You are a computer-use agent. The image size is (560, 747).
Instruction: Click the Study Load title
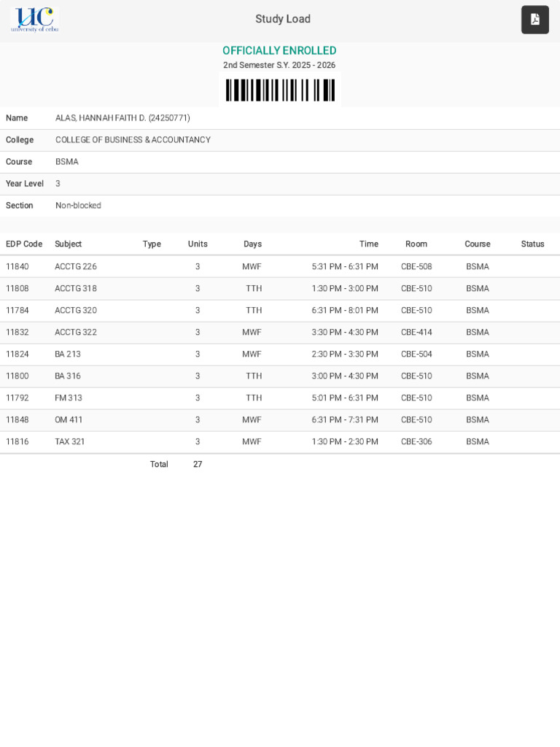pyautogui.click(x=283, y=19)
